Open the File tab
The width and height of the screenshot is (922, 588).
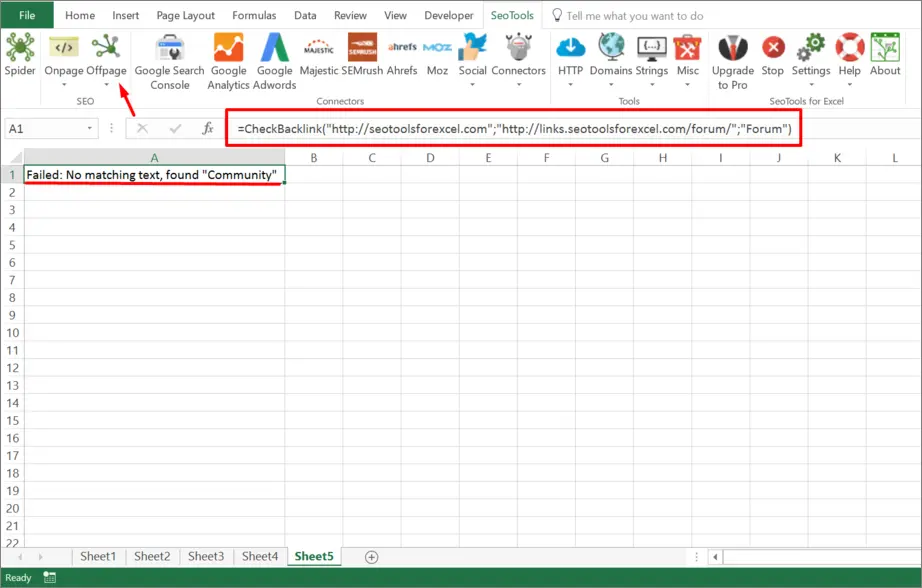(x=27, y=15)
